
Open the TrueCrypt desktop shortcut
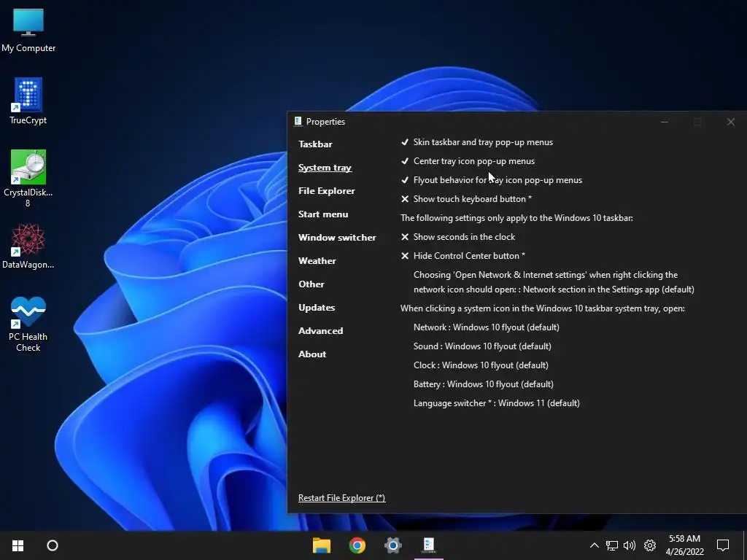click(x=28, y=101)
